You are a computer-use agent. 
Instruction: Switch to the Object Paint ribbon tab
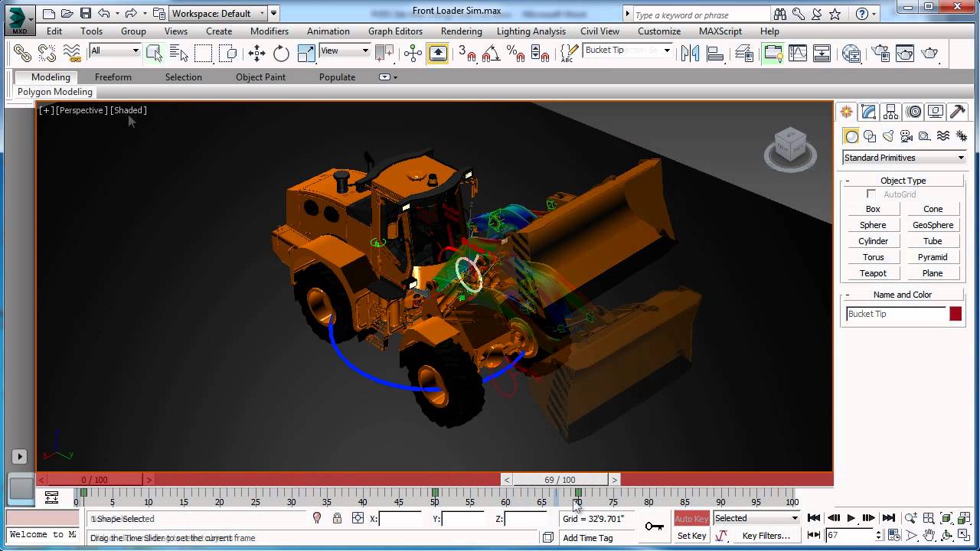point(260,77)
